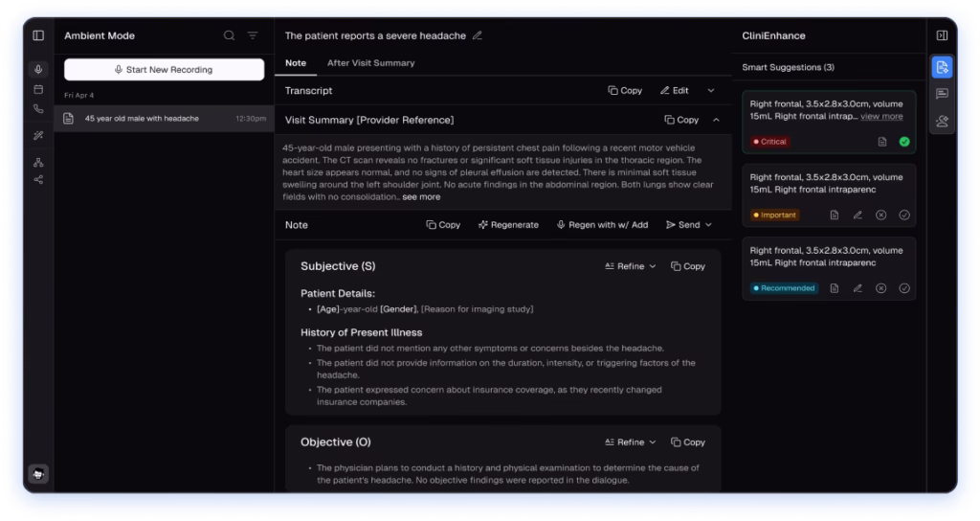Accept the Recommended suggestion with checkmark
Viewport: 980px width, 521px height.
tap(904, 288)
